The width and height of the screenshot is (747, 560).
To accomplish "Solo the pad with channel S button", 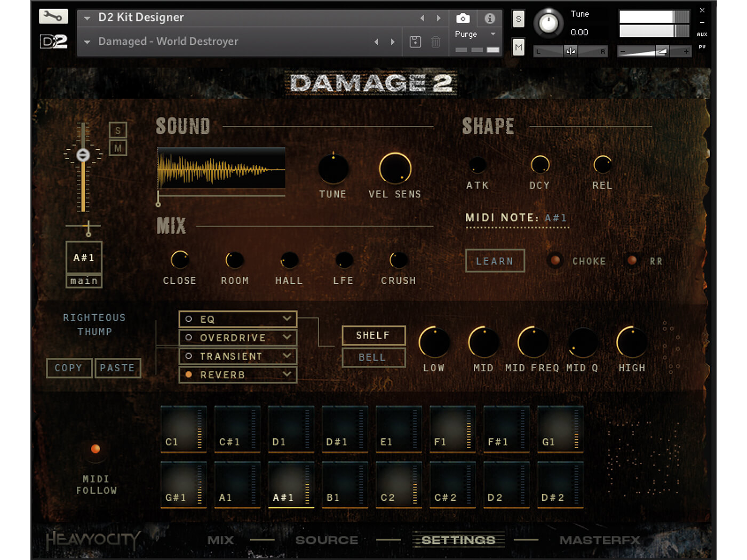I will pyautogui.click(x=118, y=130).
